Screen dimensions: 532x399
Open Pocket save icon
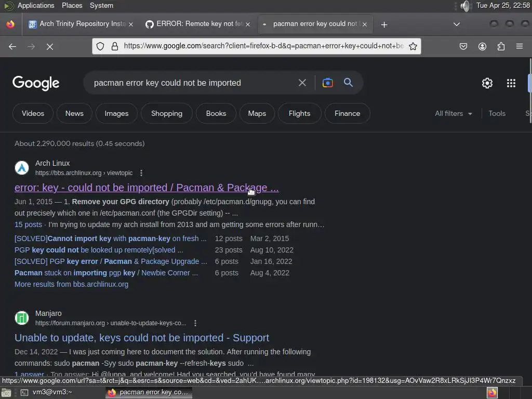pyautogui.click(x=463, y=46)
